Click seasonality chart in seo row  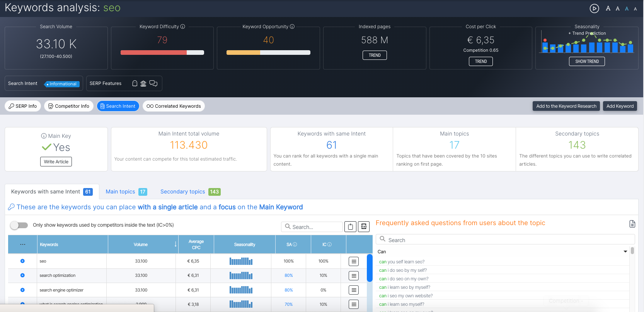pyautogui.click(x=241, y=261)
